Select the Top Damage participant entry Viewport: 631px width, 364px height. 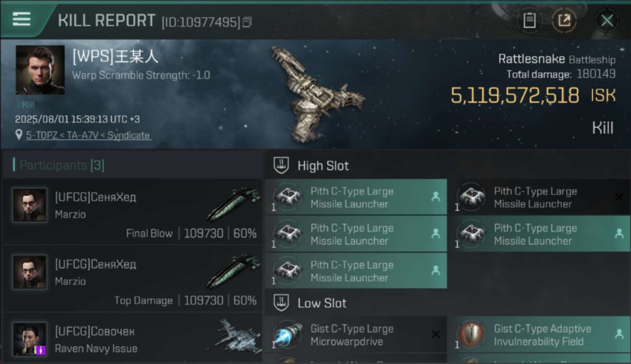click(x=132, y=278)
